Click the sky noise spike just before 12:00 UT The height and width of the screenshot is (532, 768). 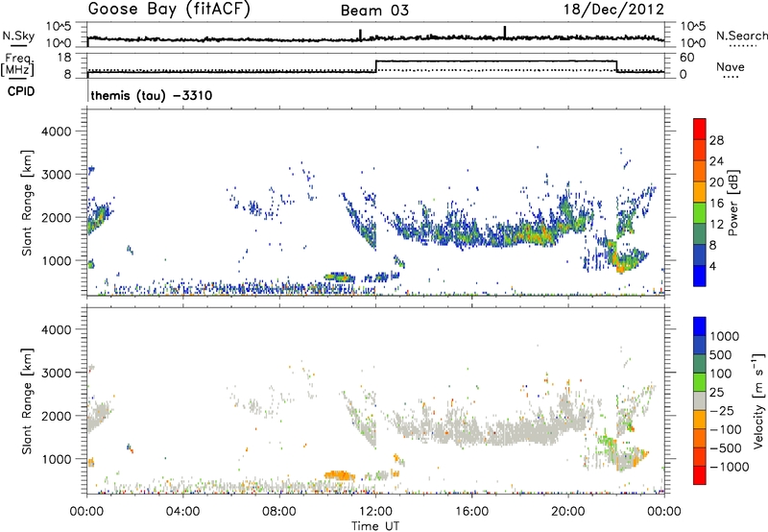click(361, 35)
